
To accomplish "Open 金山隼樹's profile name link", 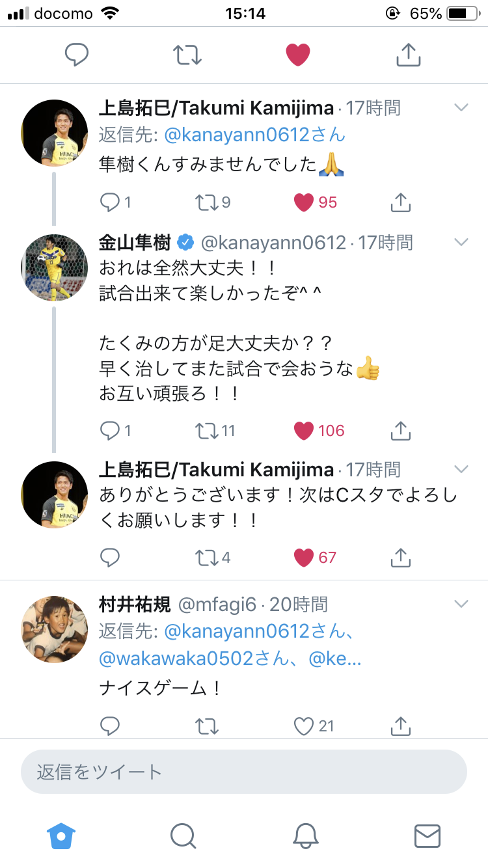I will click(135, 243).
